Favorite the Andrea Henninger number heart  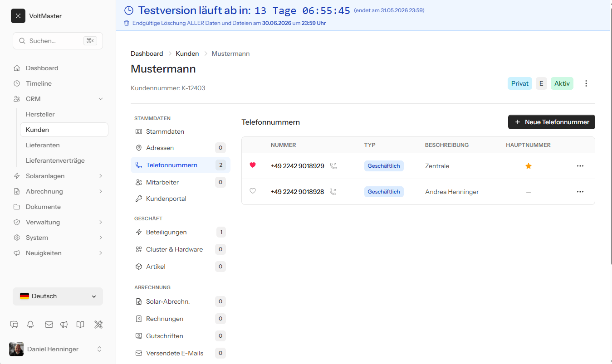pos(253,191)
